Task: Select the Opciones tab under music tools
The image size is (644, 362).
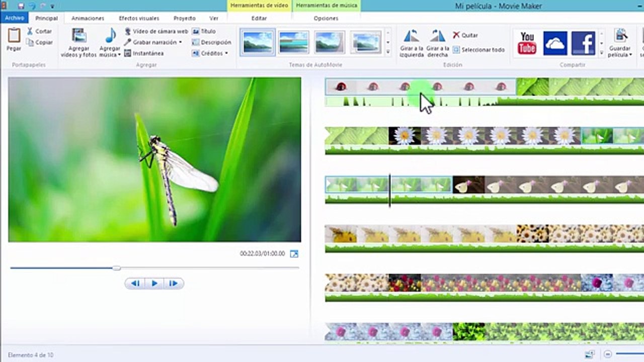Action: [326, 18]
